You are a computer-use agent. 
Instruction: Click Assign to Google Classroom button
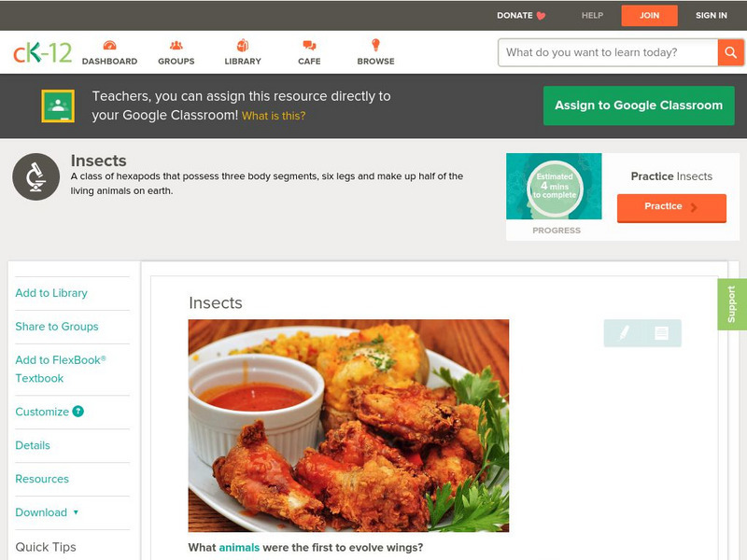(639, 105)
